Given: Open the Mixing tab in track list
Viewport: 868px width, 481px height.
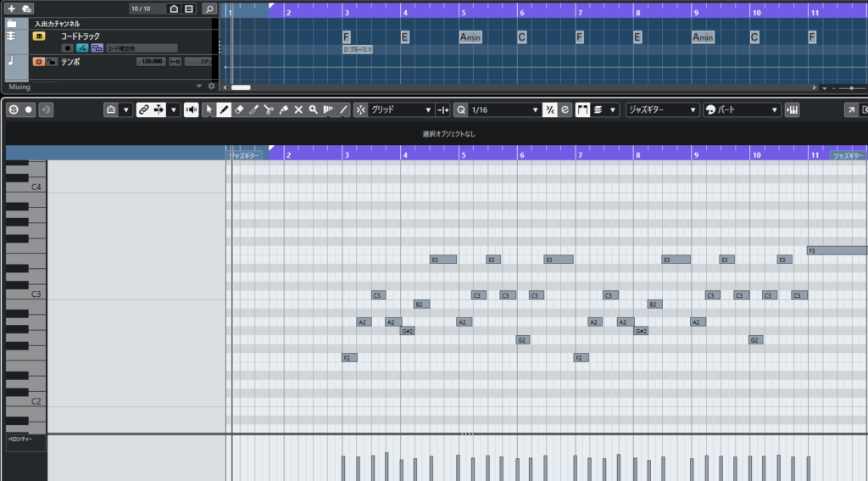Looking at the screenshot, I should pyautogui.click(x=19, y=87).
